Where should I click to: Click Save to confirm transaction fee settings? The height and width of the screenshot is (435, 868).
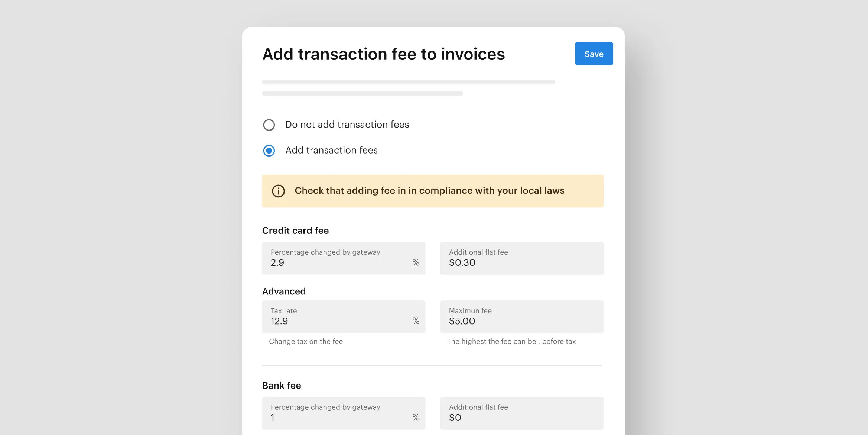(x=594, y=54)
